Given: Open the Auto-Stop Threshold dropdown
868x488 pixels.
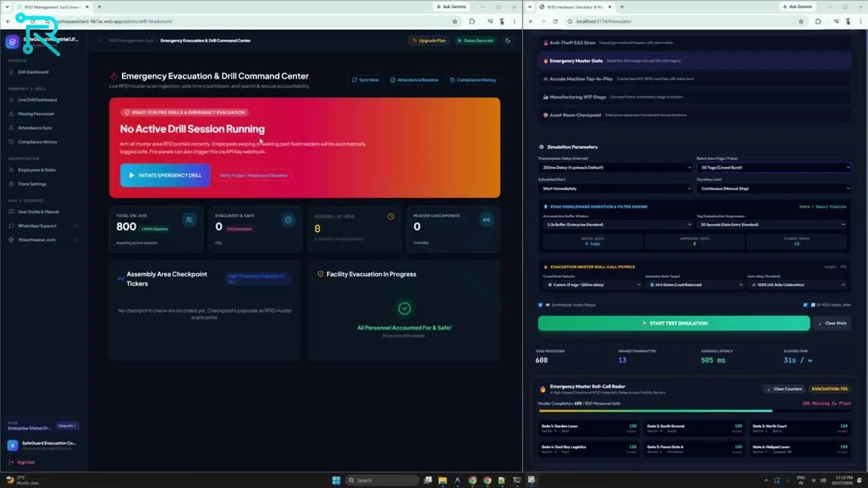Looking at the screenshot, I should [797, 285].
